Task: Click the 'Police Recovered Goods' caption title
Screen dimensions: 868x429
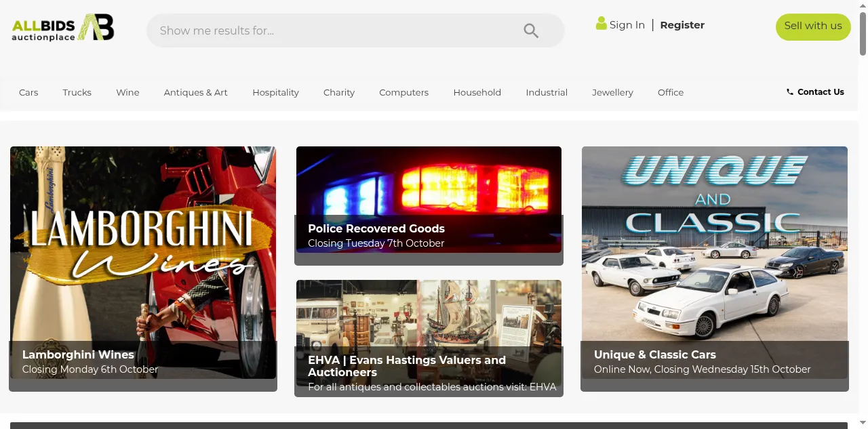Action: click(x=376, y=228)
